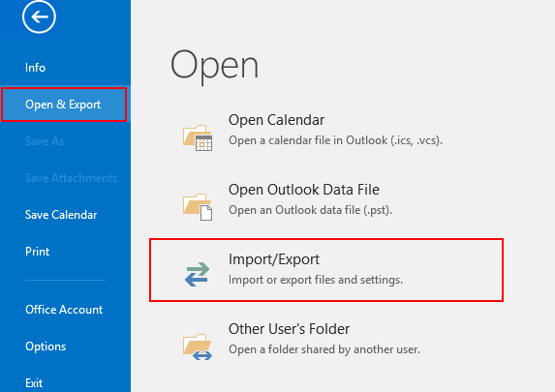555x392 pixels.
Task: Click the Open Calendar folder icon
Action: (x=198, y=137)
